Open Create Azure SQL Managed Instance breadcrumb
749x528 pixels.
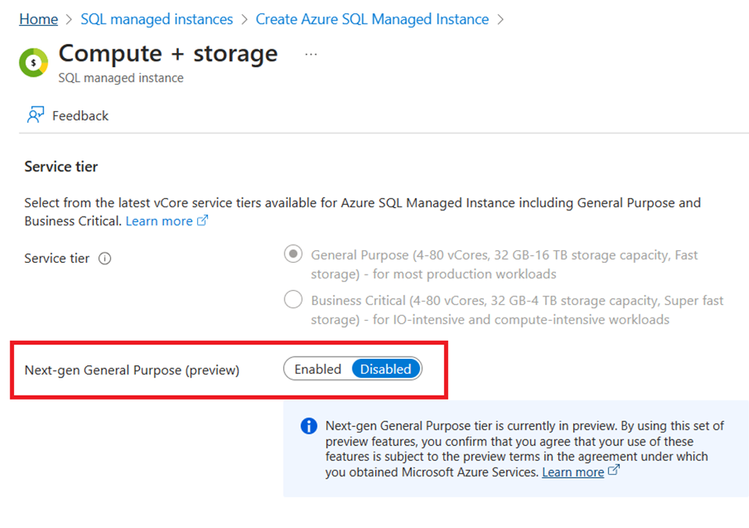pyautogui.click(x=372, y=19)
